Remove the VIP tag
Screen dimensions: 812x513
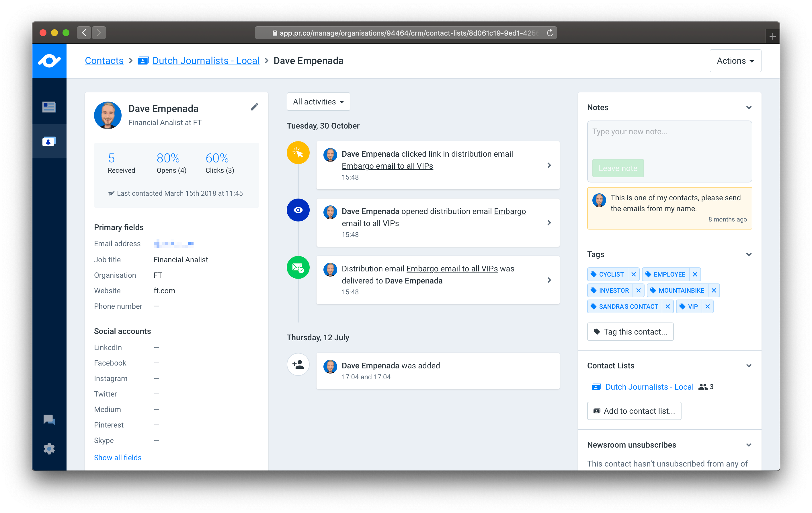point(707,306)
